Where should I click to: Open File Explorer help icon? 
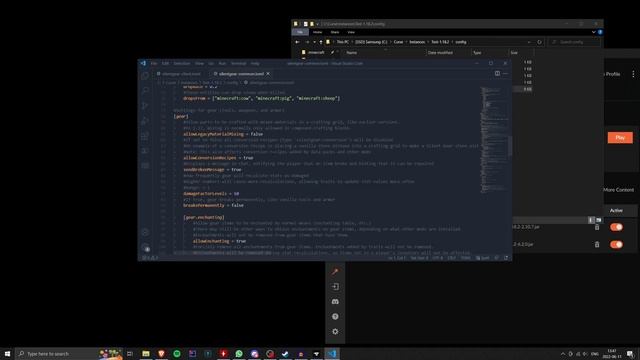click(600, 32)
